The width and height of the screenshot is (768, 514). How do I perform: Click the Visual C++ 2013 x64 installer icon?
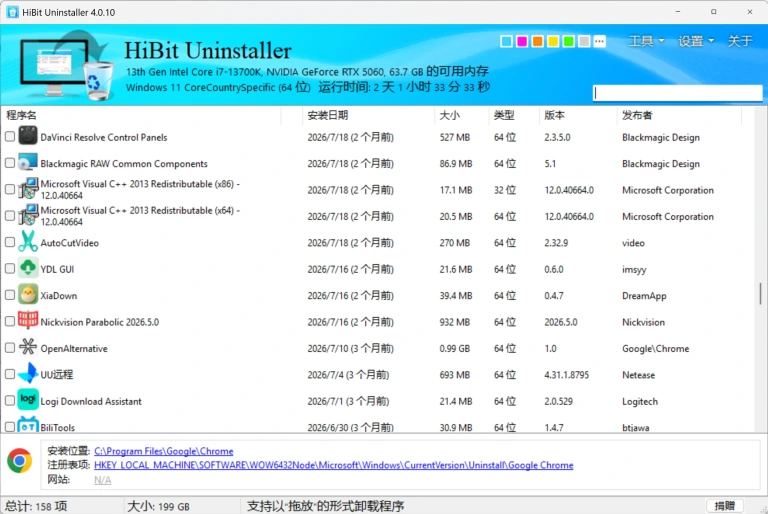pyautogui.click(x=28, y=215)
